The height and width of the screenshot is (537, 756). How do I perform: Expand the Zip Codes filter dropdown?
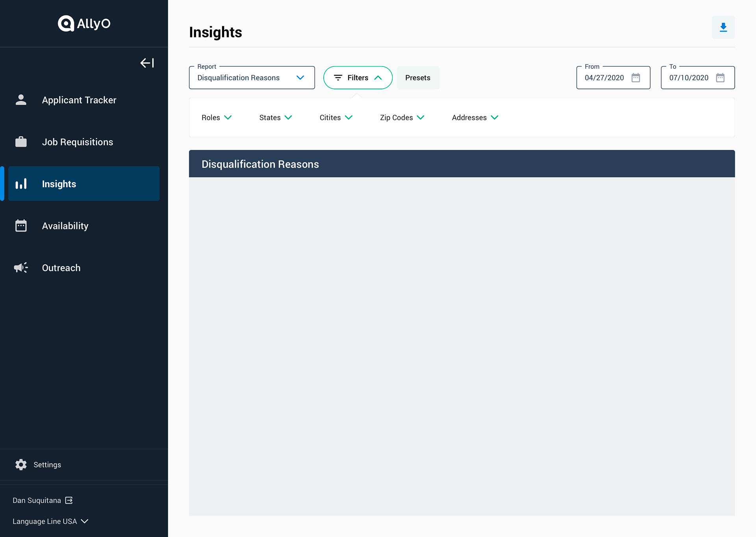(402, 118)
